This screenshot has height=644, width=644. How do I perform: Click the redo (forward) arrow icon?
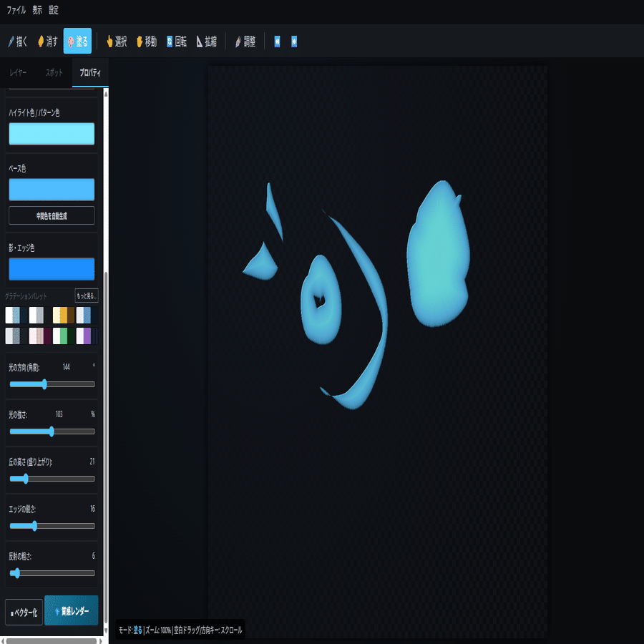tap(294, 42)
